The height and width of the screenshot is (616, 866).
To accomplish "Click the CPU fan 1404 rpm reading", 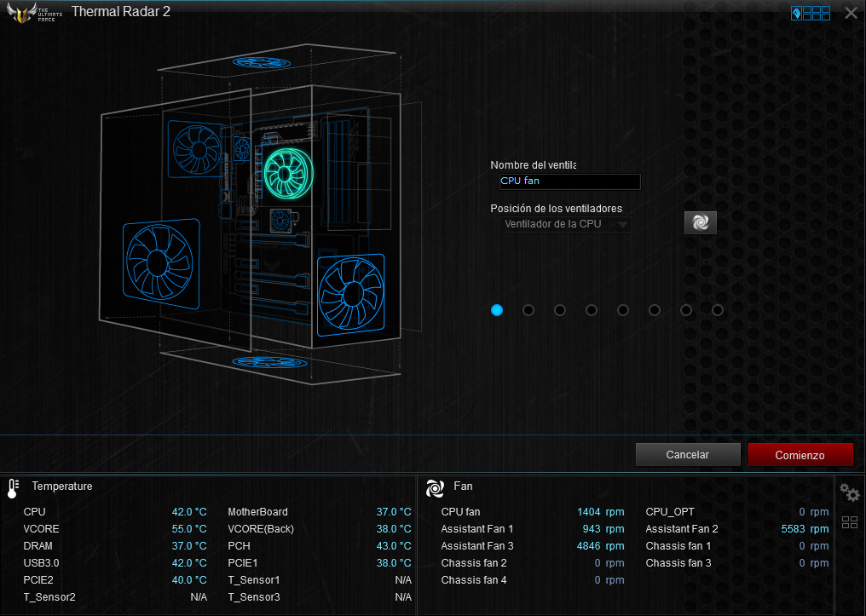I will click(x=600, y=512).
